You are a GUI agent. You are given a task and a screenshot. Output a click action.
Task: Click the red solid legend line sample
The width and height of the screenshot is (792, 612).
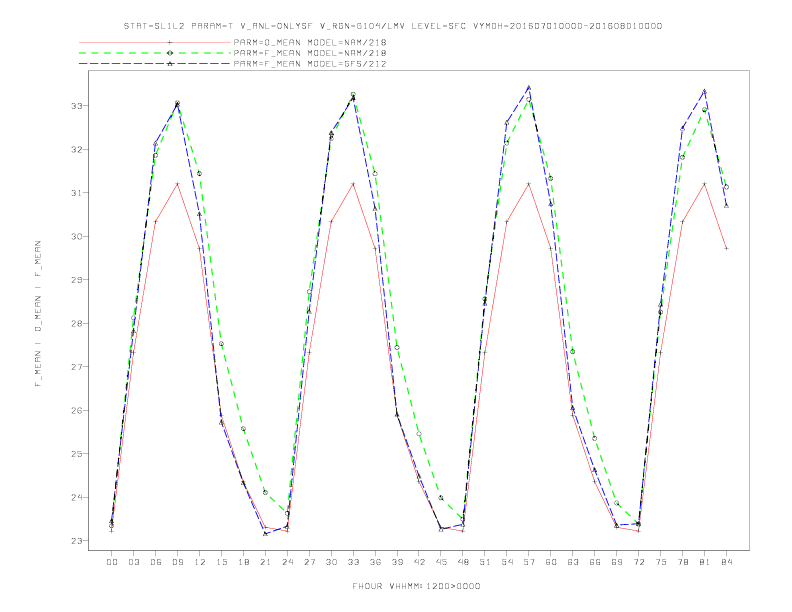155,42
